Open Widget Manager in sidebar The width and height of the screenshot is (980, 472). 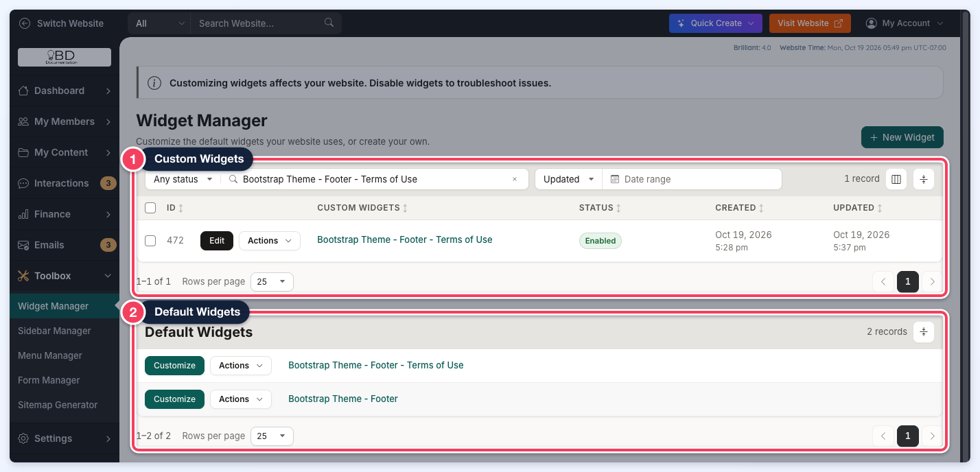tap(65, 306)
